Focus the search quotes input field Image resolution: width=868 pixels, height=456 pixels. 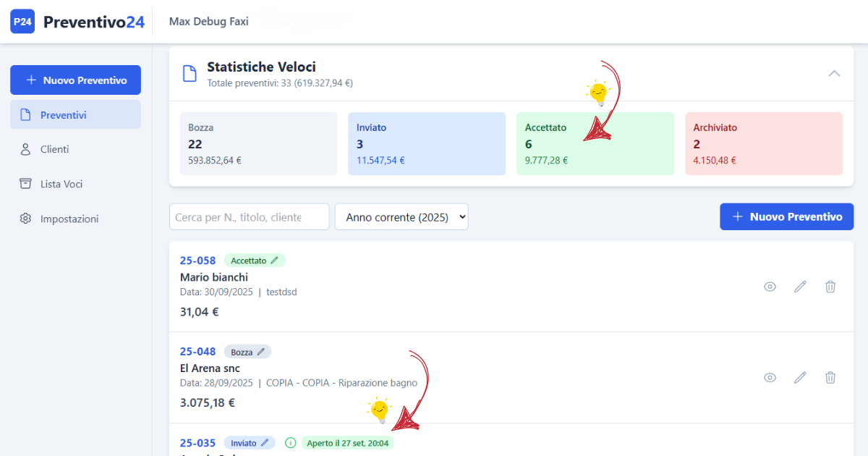click(249, 217)
